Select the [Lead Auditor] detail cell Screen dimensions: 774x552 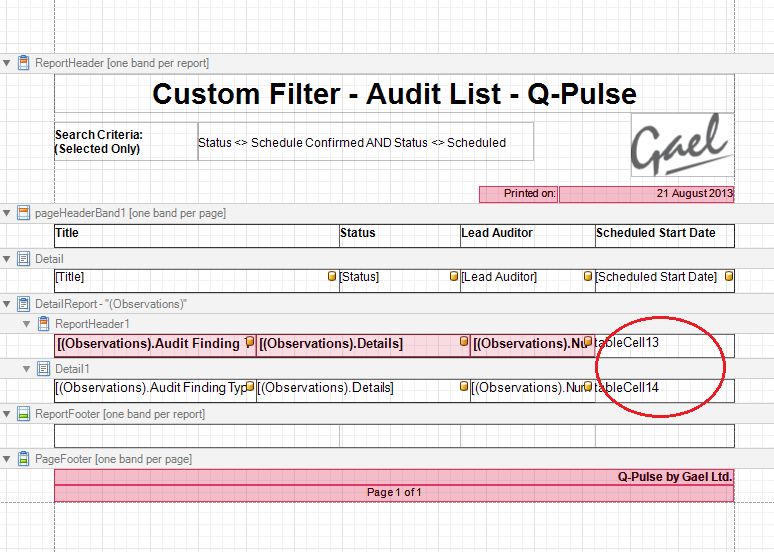tap(528, 281)
